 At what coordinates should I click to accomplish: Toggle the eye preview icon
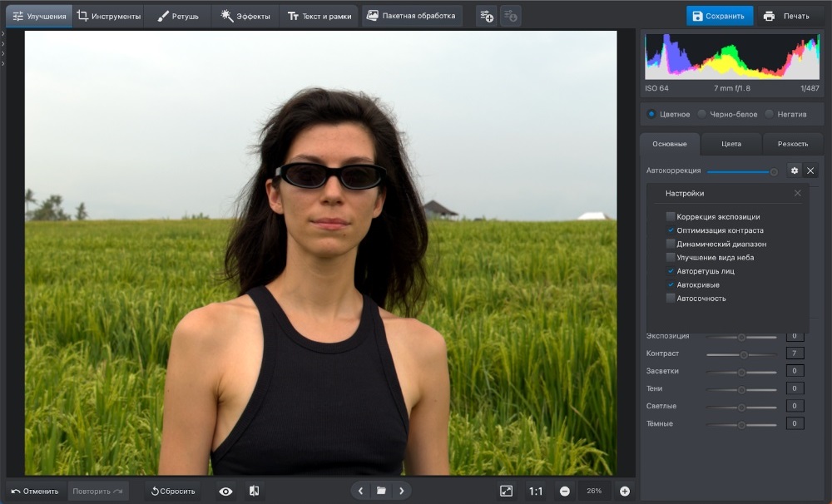click(225, 492)
